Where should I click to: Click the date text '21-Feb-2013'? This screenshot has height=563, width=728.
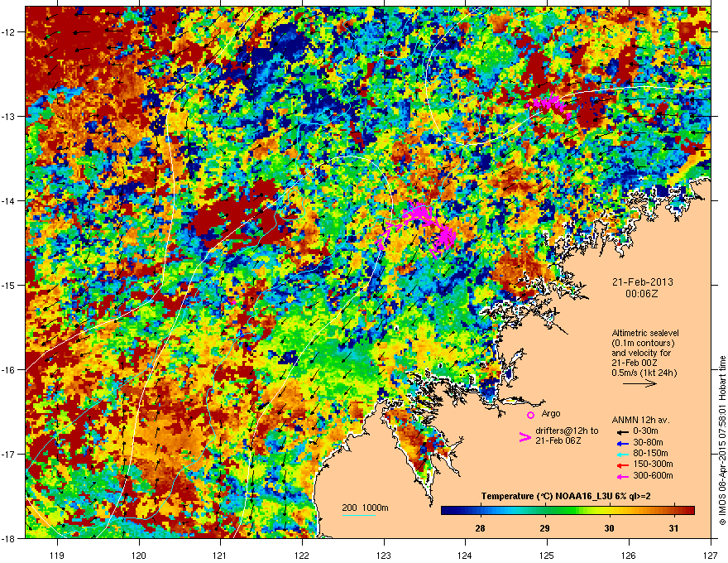click(x=642, y=282)
